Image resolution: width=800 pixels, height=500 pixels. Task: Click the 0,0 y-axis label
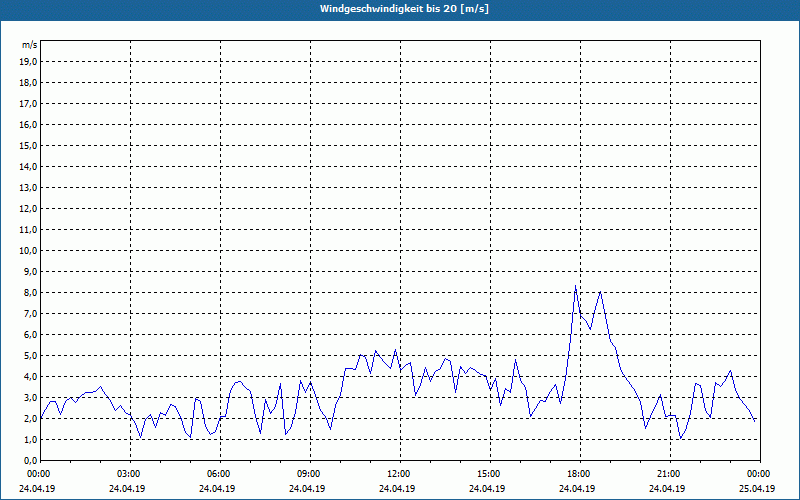pyautogui.click(x=31, y=460)
